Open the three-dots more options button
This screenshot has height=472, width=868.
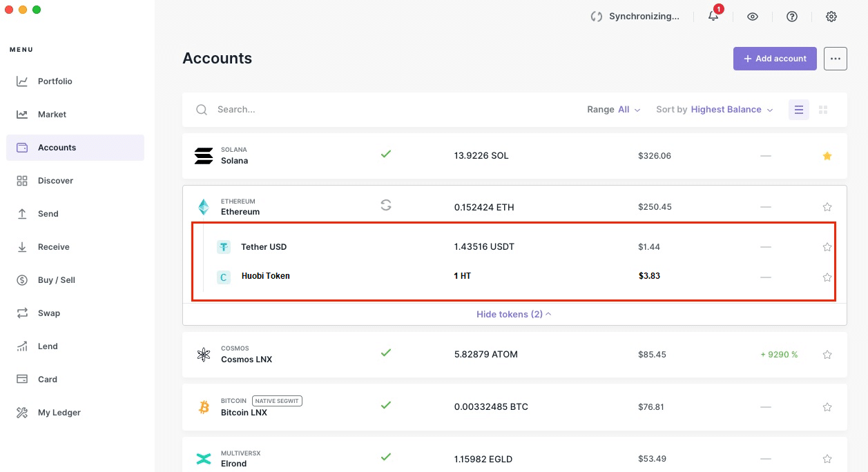pyautogui.click(x=835, y=59)
